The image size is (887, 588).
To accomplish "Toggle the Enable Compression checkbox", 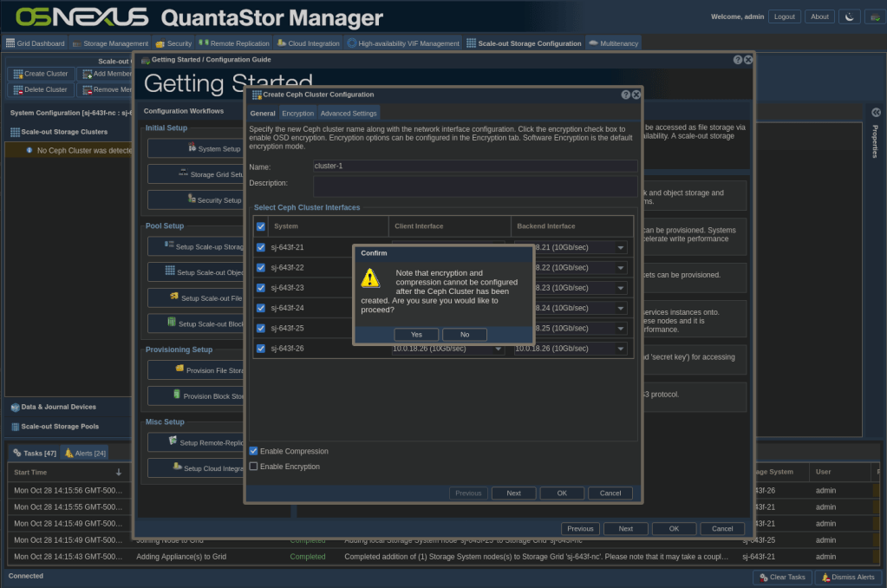I will 253,451.
